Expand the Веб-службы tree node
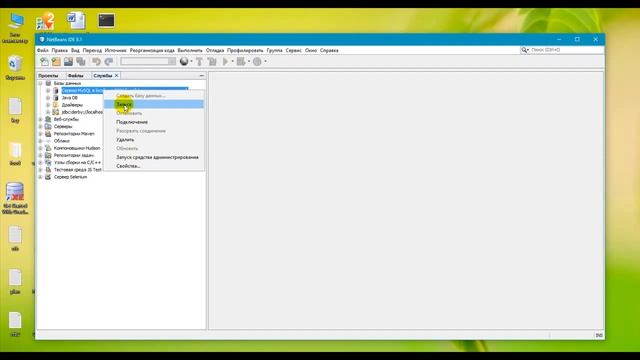This screenshot has width=640, height=360. click(40, 119)
